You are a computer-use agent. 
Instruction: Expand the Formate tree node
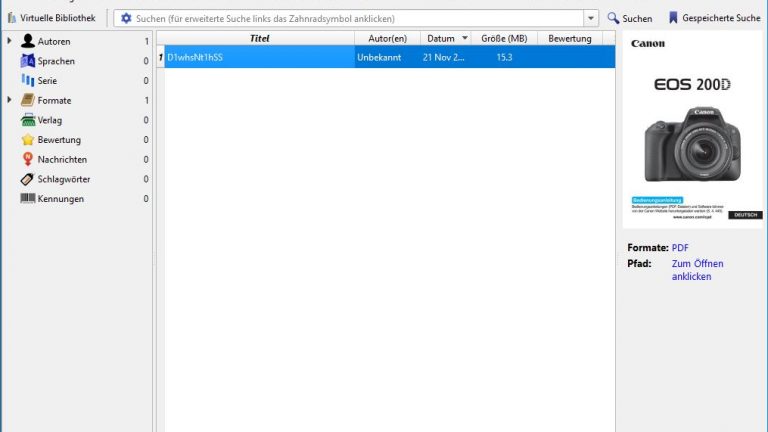pos(9,100)
